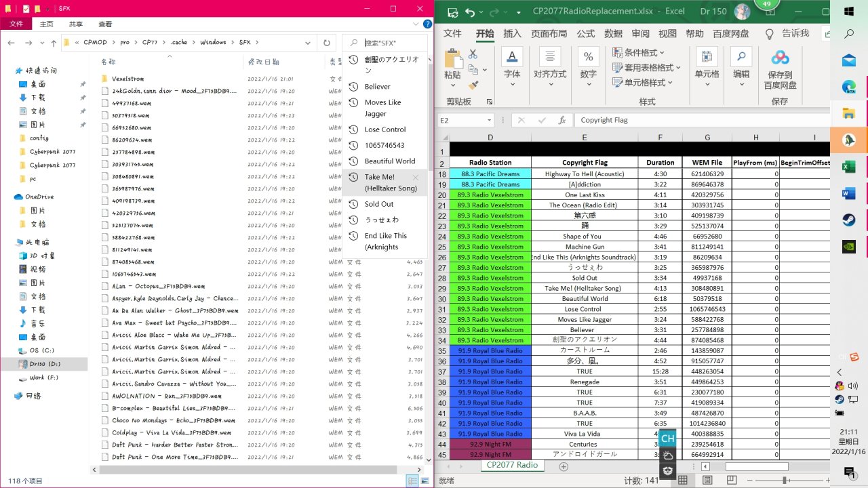
Task: Open the Format as Table dropdown
Action: click(646, 67)
